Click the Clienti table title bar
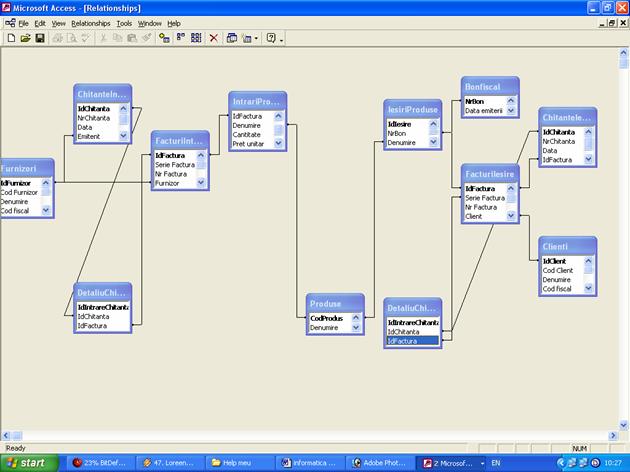 pyautogui.click(x=567, y=246)
